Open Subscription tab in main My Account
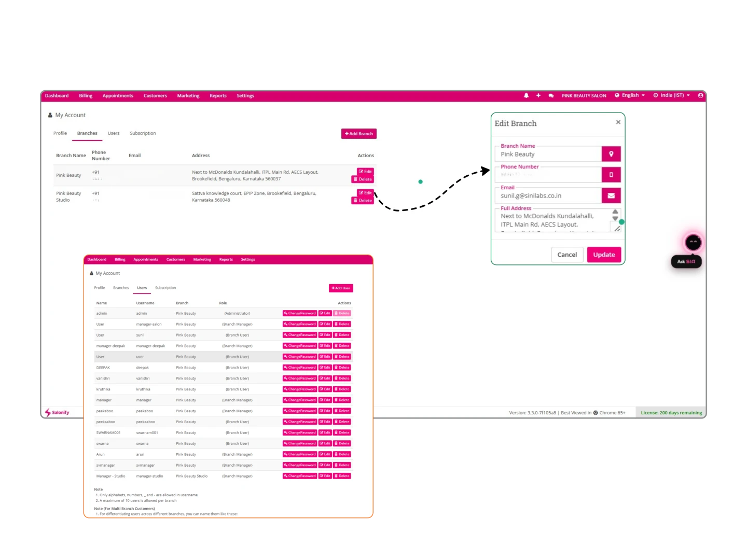747x560 pixels. coord(143,133)
